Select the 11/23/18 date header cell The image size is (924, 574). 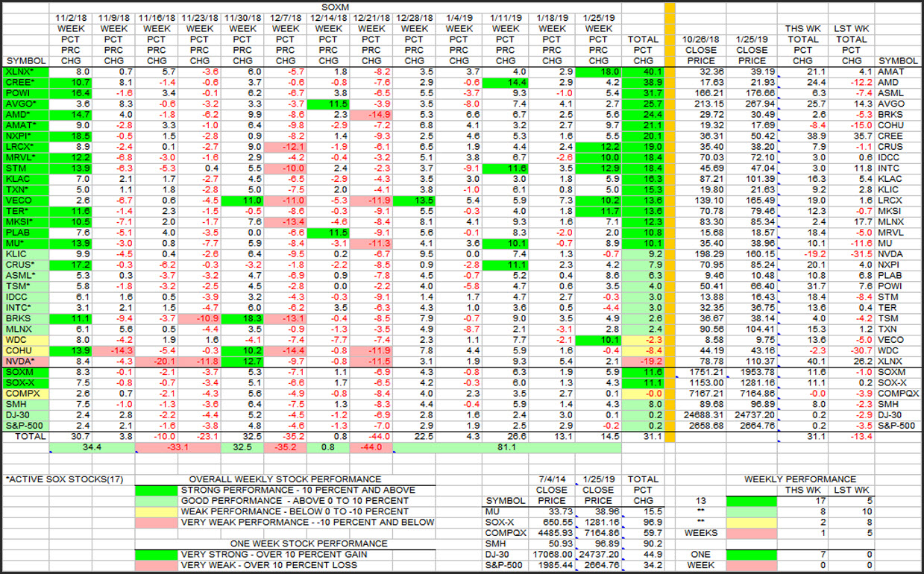pyautogui.click(x=199, y=17)
